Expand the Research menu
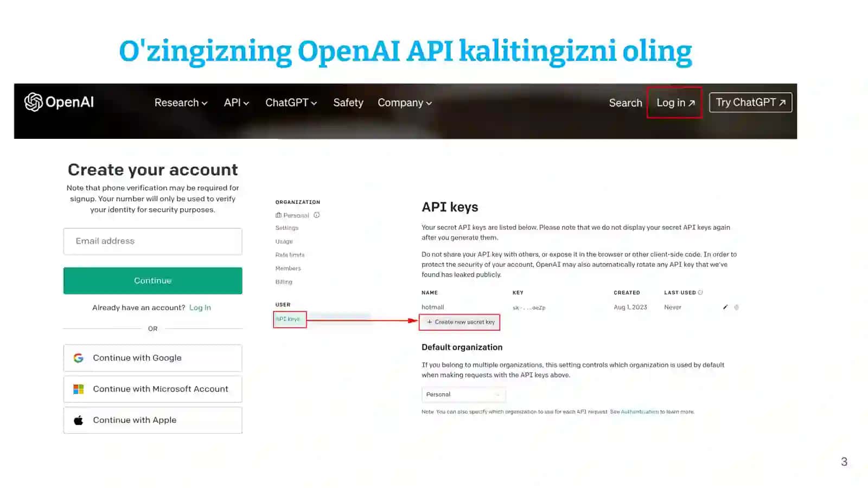The height and width of the screenshot is (488, 868). (x=181, y=102)
